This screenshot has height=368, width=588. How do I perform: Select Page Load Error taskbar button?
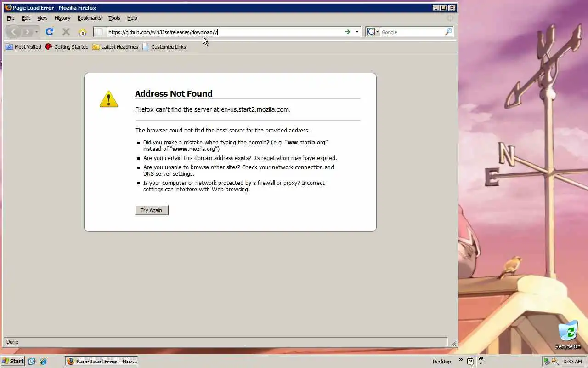[102, 361]
